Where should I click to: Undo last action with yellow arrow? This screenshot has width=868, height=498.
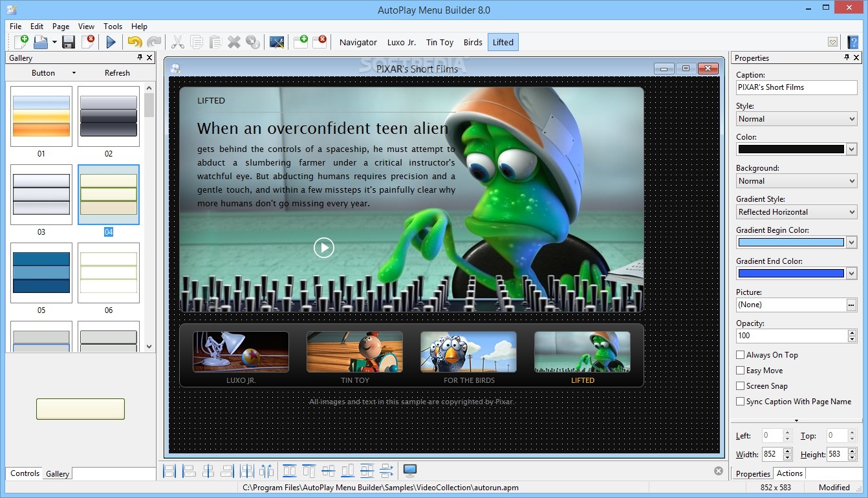coord(135,42)
